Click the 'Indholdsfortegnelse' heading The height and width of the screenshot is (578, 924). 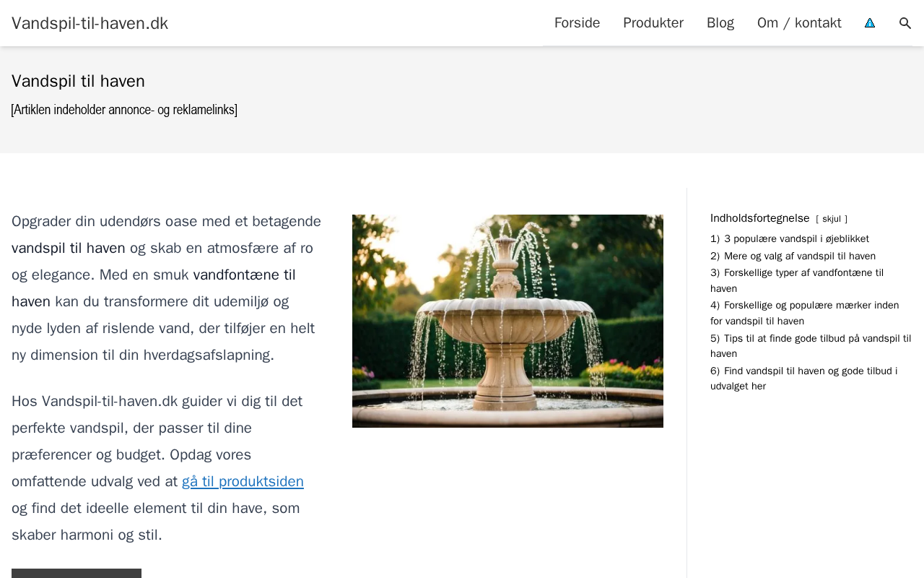point(760,218)
